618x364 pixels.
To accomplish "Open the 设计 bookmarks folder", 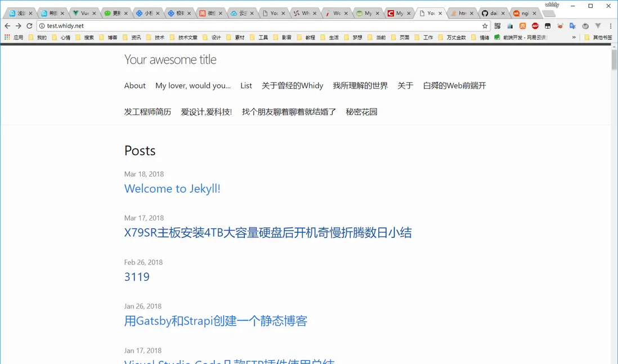I will 212,38.
